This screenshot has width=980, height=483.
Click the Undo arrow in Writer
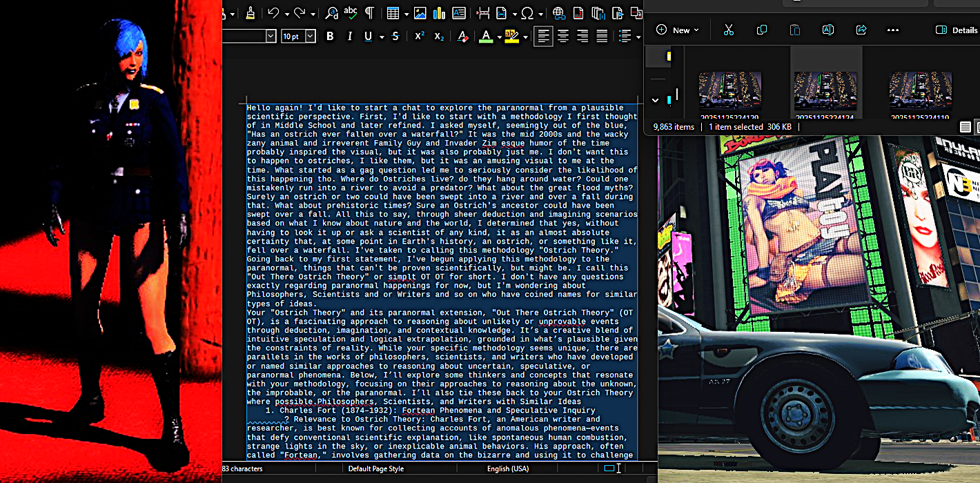[x=273, y=12]
